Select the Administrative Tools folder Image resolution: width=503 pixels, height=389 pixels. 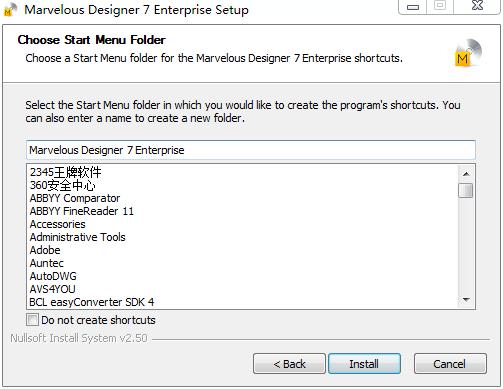pos(77,237)
